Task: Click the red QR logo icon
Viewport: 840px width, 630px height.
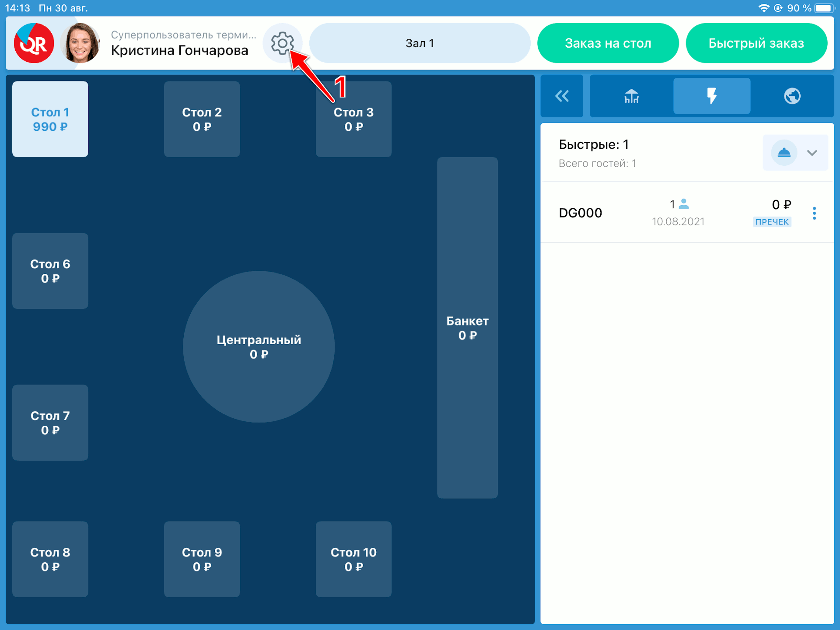Action: tap(34, 43)
